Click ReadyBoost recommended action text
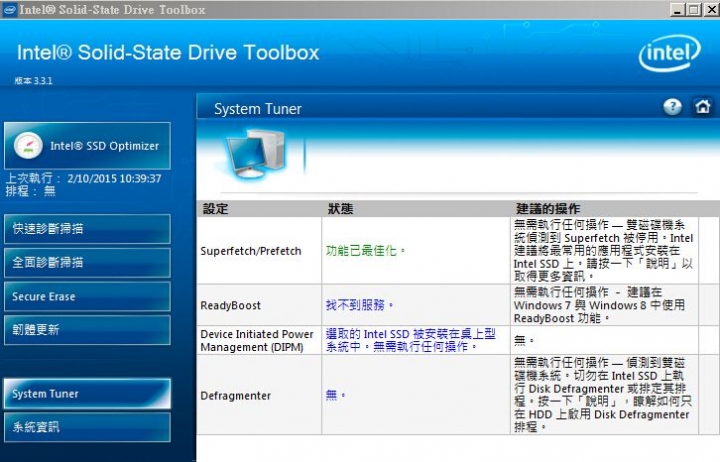Image resolution: width=720 pixels, height=462 pixels. 599,305
